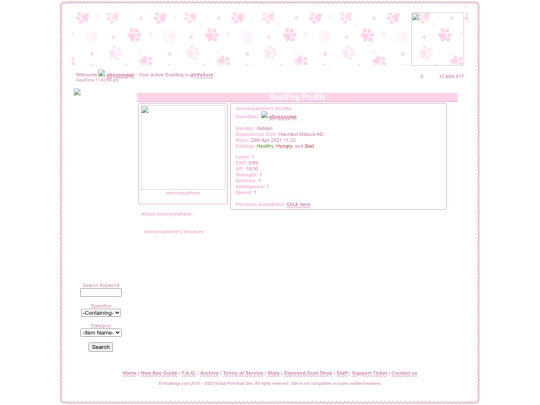
Task: Click the 'Strength: 1' stat
Action: (249, 175)
